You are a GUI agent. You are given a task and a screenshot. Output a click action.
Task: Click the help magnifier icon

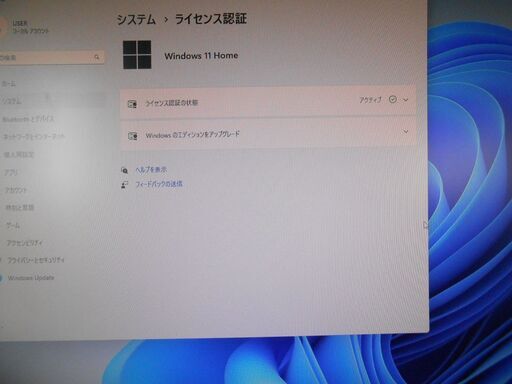click(124, 170)
